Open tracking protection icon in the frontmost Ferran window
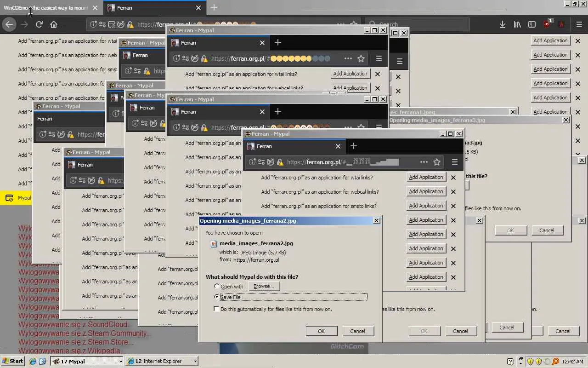Image resolution: width=588 pixels, height=368 pixels. [x=271, y=162]
